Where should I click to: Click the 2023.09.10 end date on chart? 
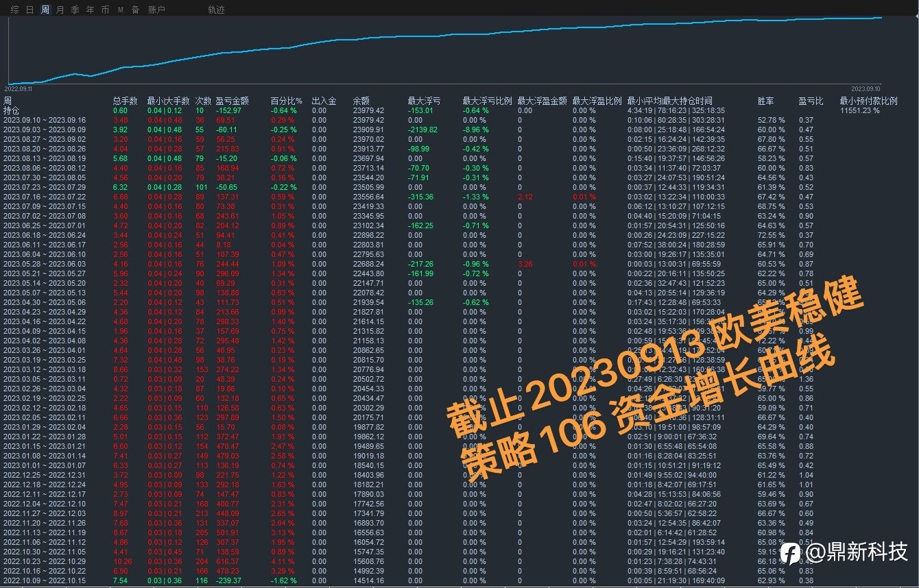866,89
